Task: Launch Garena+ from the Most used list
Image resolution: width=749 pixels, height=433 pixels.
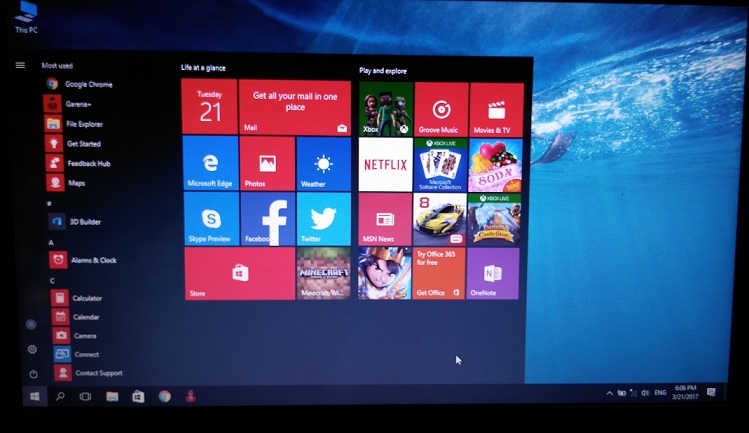Action: (x=68, y=104)
